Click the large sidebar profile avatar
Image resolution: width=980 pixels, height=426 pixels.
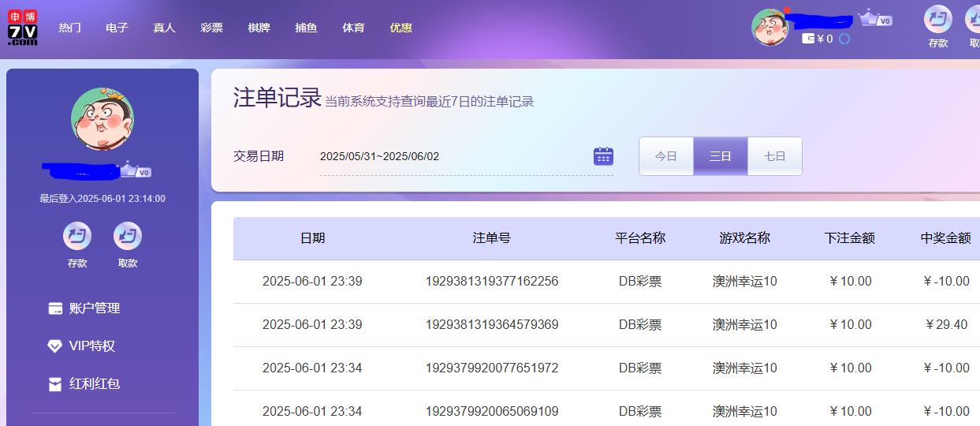tap(102, 118)
